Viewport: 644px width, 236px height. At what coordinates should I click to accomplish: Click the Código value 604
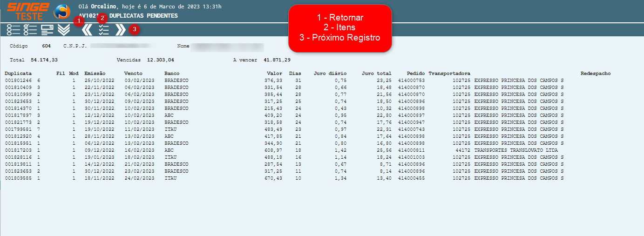(x=46, y=46)
